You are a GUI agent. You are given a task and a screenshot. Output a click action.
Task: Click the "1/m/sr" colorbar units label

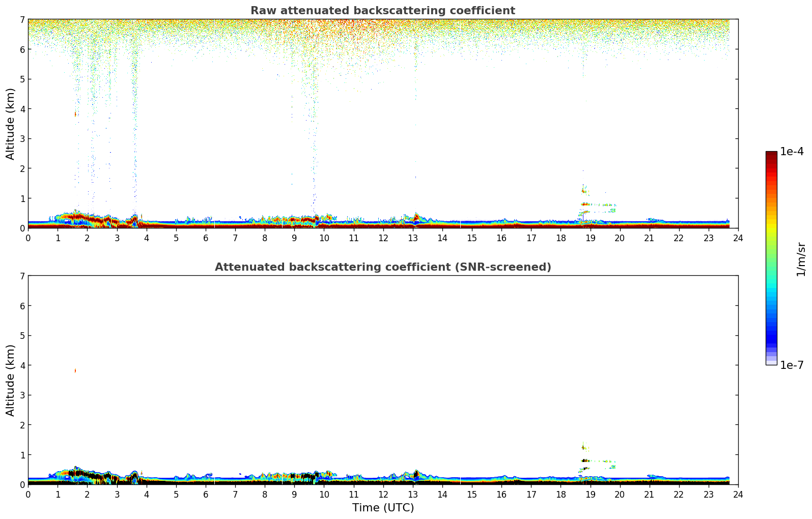801,258
